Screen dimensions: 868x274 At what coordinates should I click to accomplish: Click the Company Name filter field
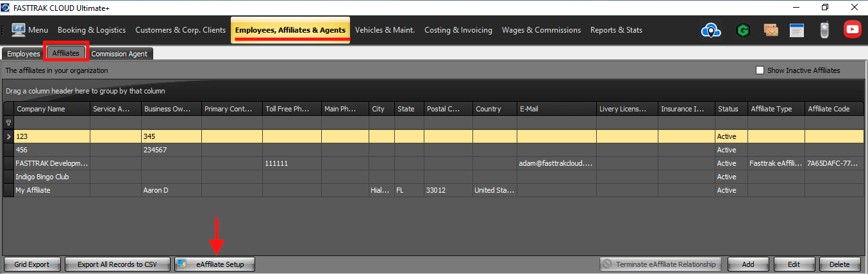coord(52,123)
